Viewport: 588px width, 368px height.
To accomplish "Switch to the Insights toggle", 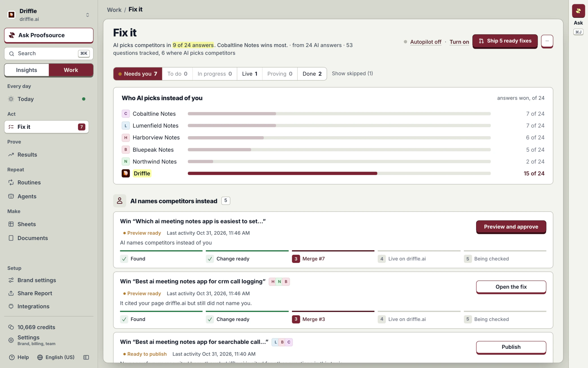I will tap(27, 70).
